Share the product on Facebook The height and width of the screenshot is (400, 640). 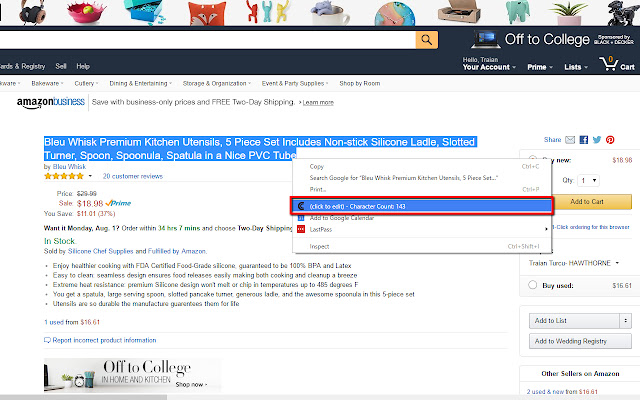(x=584, y=140)
